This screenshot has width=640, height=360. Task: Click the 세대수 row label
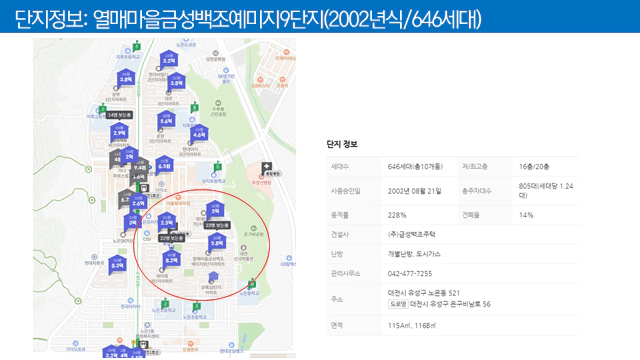coord(340,167)
